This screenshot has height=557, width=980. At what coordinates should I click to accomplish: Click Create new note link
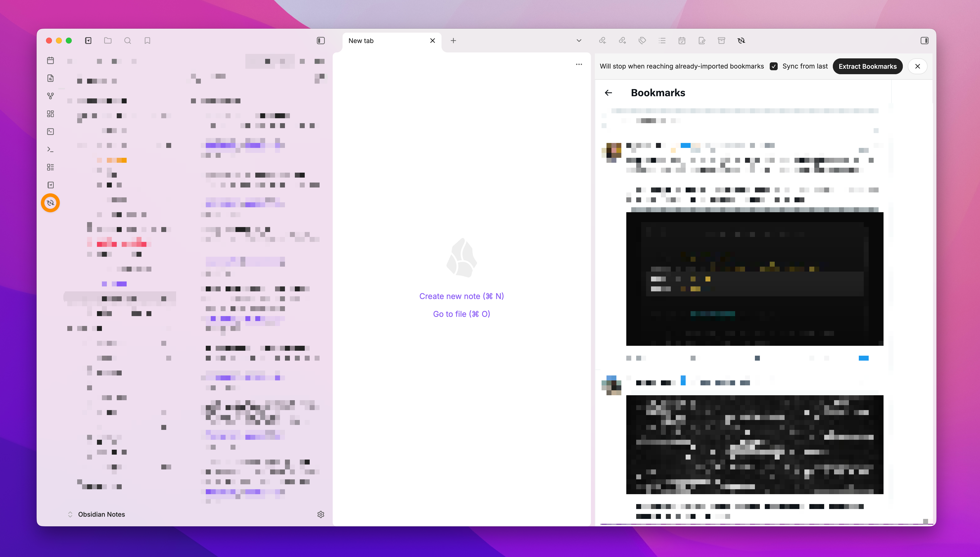point(461,296)
